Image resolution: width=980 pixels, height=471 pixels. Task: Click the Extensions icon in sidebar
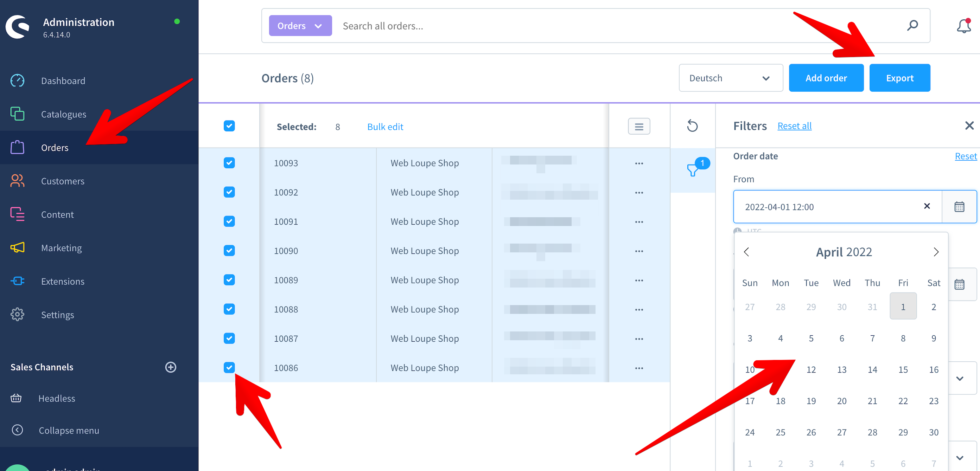coord(18,281)
